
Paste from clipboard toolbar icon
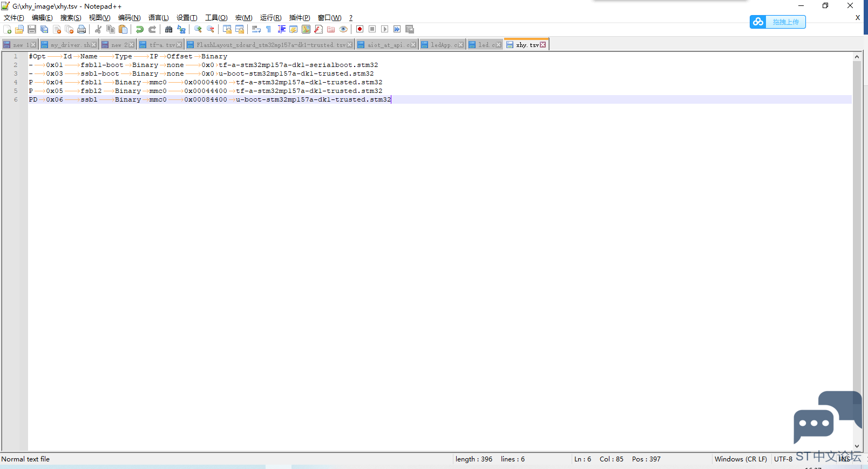[x=123, y=29]
